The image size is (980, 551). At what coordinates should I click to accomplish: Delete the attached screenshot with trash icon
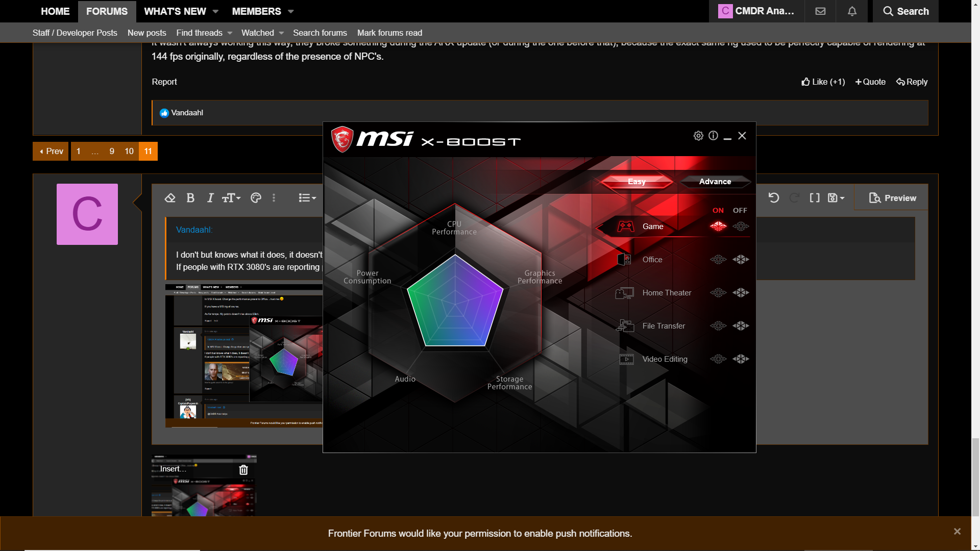(x=243, y=470)
